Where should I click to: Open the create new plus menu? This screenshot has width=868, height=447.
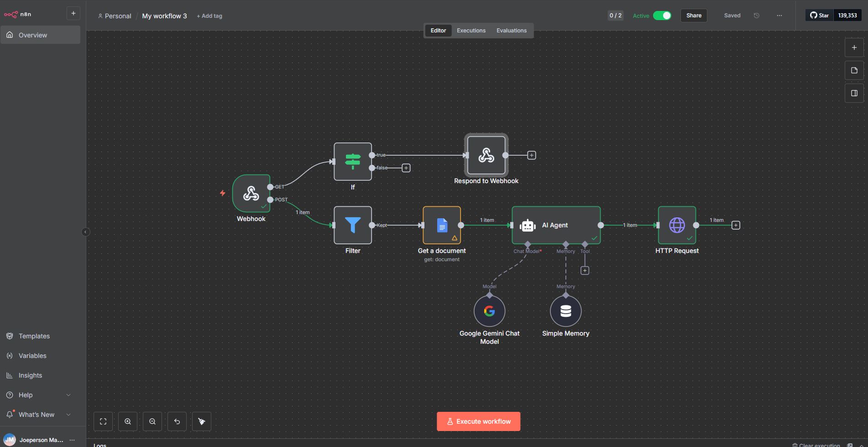tap(73, 13)
